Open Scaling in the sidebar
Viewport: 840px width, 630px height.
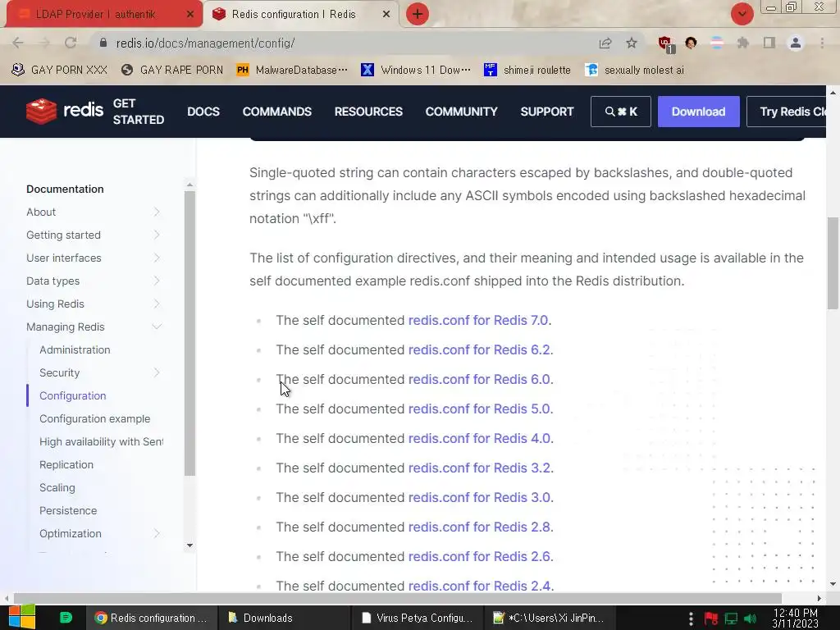(57, 487)
